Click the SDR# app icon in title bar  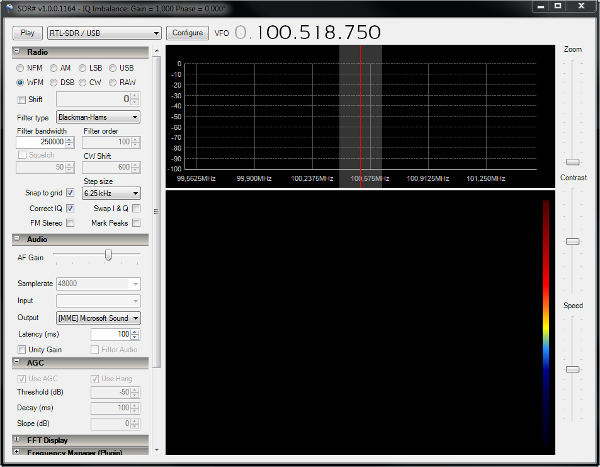pyautogui.click(x=9, y=8)
